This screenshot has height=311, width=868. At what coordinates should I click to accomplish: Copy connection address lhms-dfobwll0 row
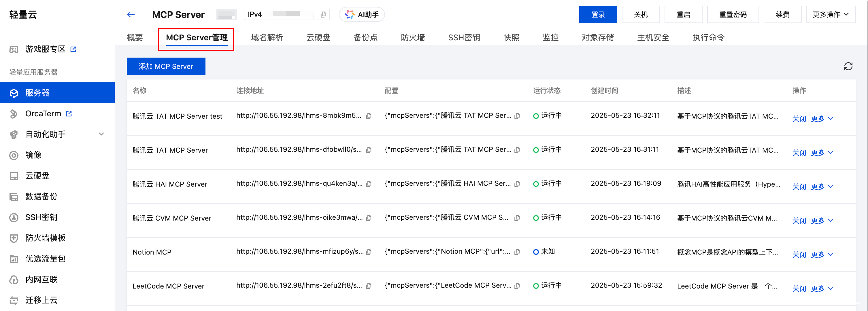click(x=369, y=150)
